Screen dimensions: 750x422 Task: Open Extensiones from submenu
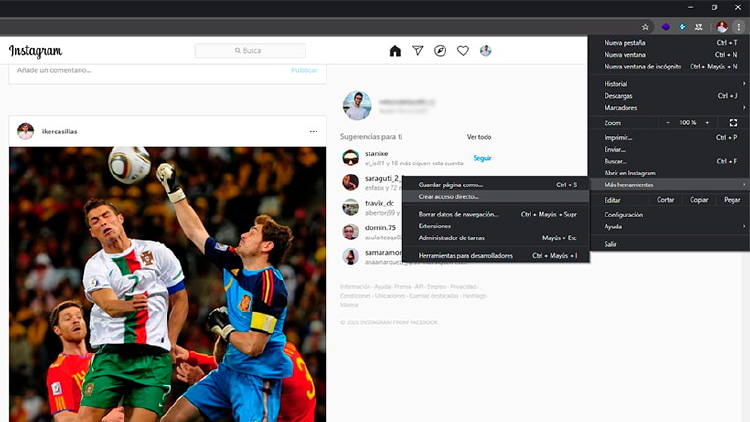click(496, 226)
